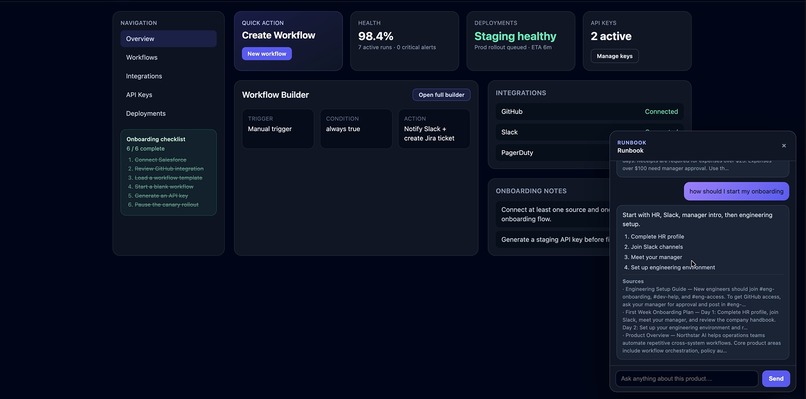Click the '98.4%' health value
The height and width of the screenshot is (399, 806).
click(x=376, y=36)
